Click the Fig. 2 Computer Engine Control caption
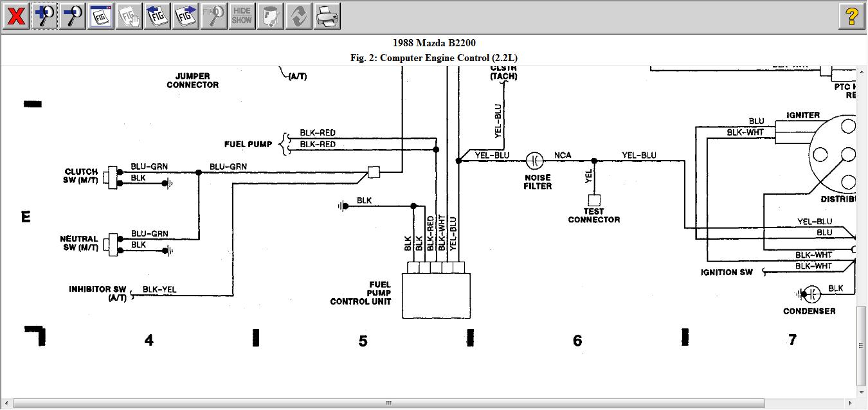The width and height of the screenshot is (868, 410). click(x=434, y=58)
